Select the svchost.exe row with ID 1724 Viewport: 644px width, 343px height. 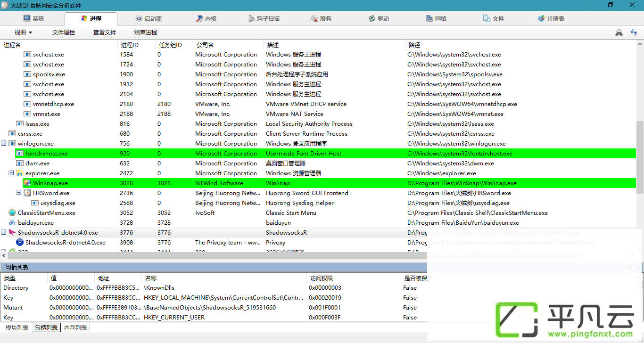click(x=318, y=64)
